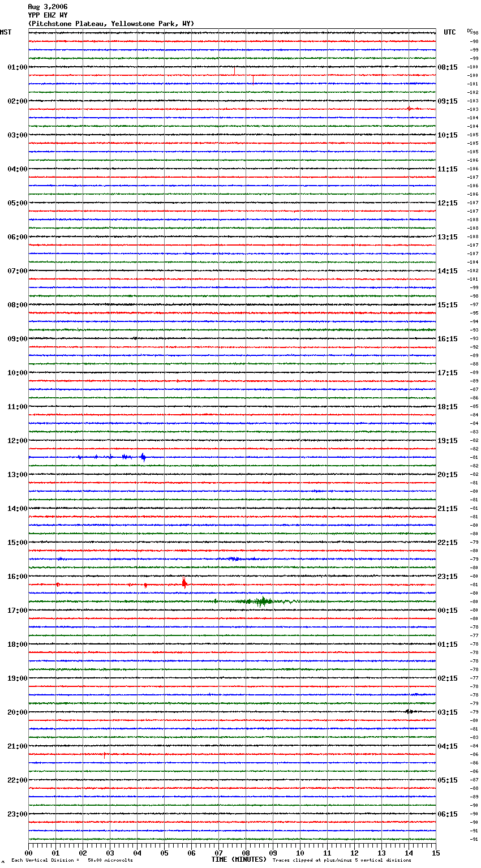
Task: Click minute tick label 03 on the bottom axis
Action: (110, 852)
